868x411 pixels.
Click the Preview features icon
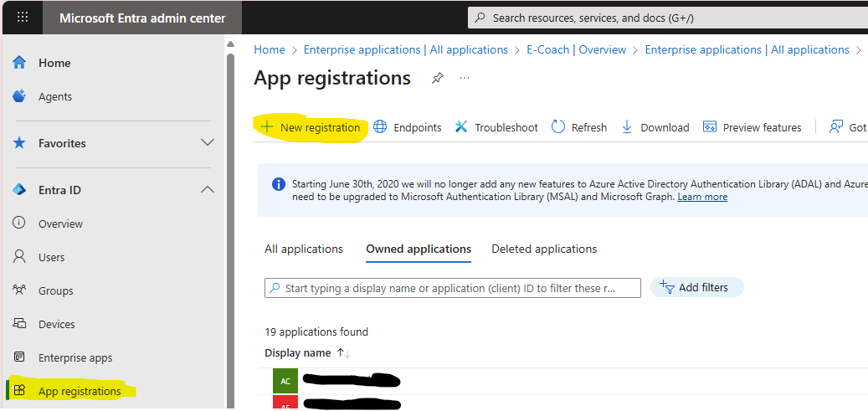[710, 127]
